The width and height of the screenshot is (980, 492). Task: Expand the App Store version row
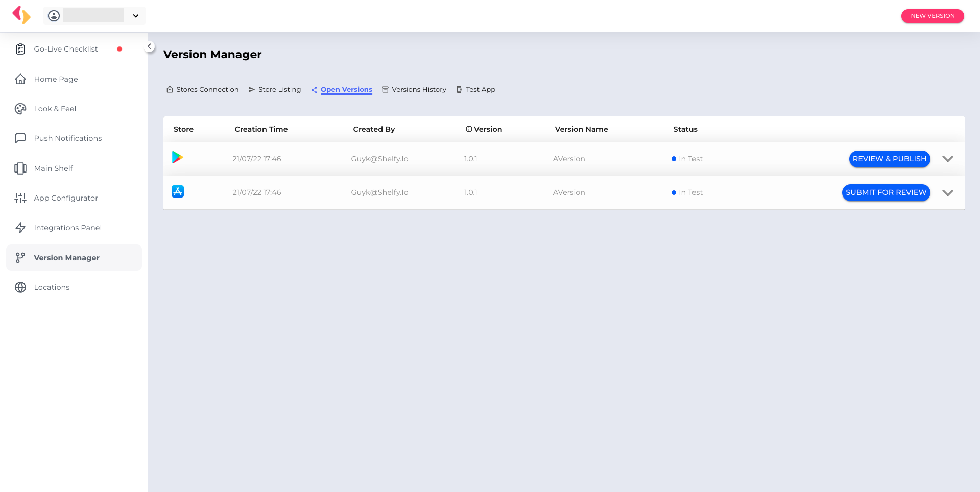click(948, 192)
